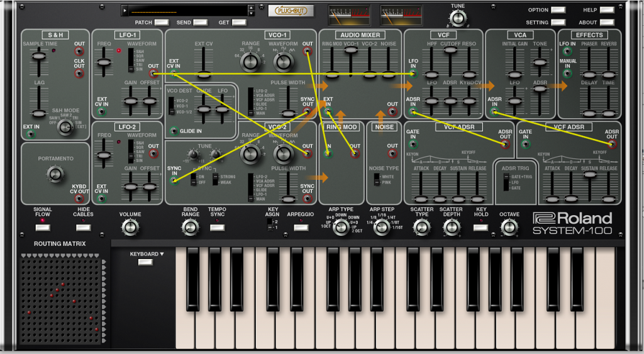Screen dimensions: 644x354
Task: Click the S&H CLK OUT jack
Action: click(x=79, y=74)
